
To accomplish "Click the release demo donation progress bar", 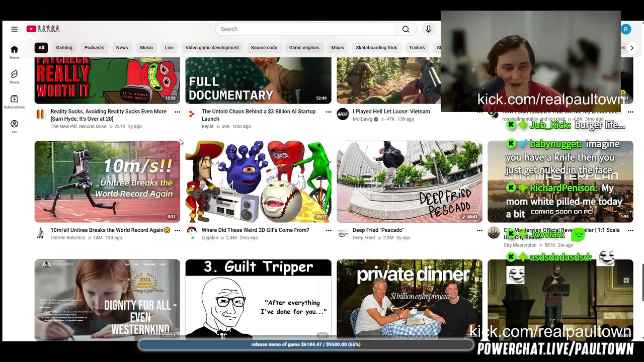I will [306, 344].
